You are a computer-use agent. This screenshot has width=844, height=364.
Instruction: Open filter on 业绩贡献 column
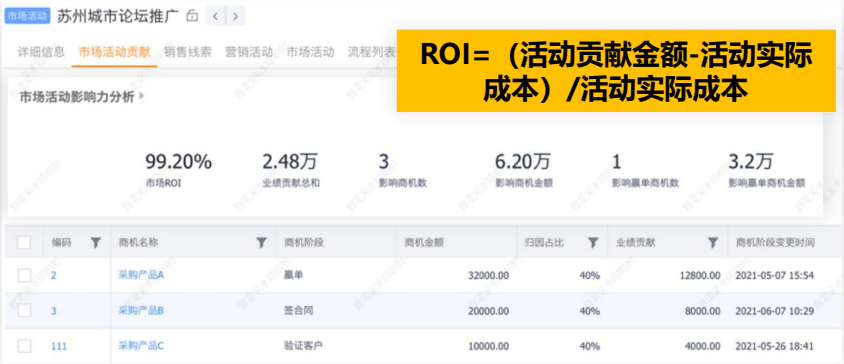pyautogui.click(x=713, y=243)
